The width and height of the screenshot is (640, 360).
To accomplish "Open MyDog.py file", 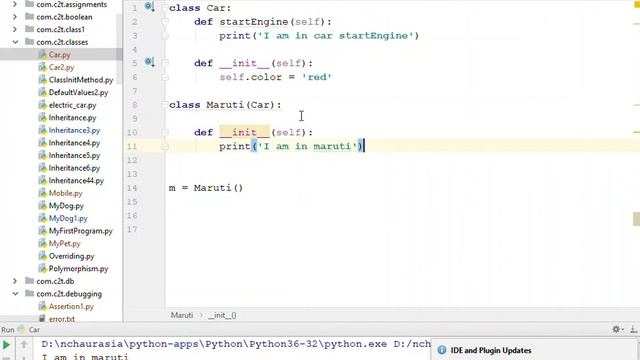I will coord(66,206).
